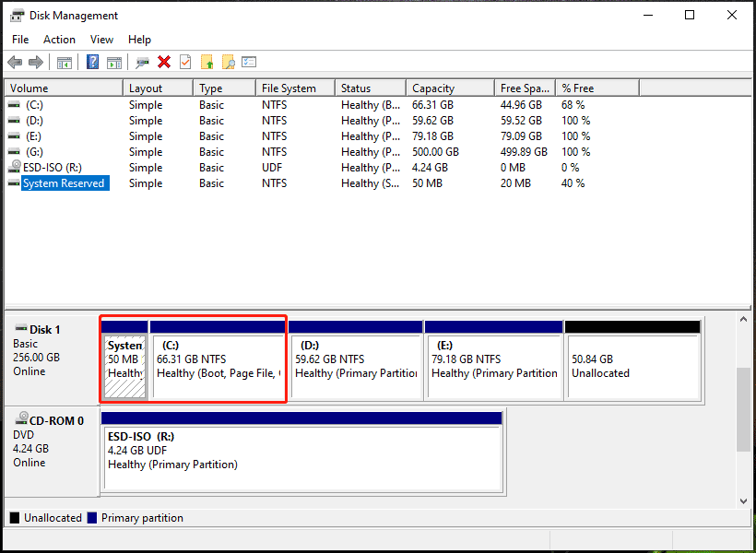Viewport: 756px width, 553px height.
Task: Sort by the Free Space column header
Action: [526, 88]
